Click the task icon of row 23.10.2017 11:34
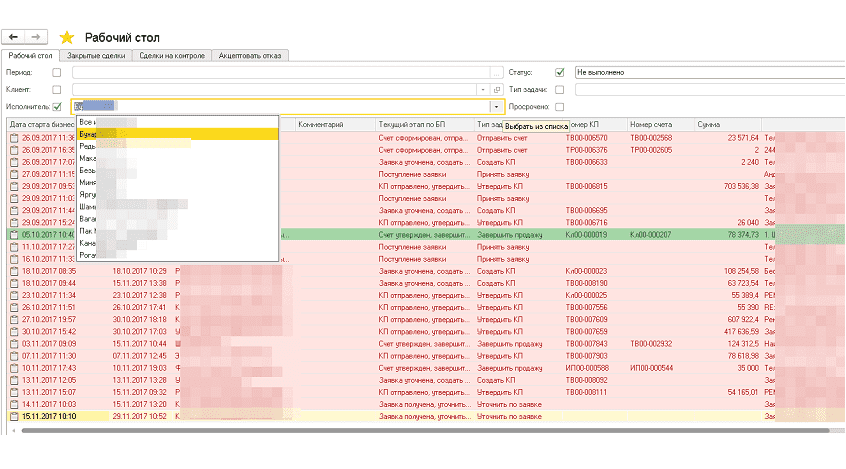846x469 pixels. point(14,295)
